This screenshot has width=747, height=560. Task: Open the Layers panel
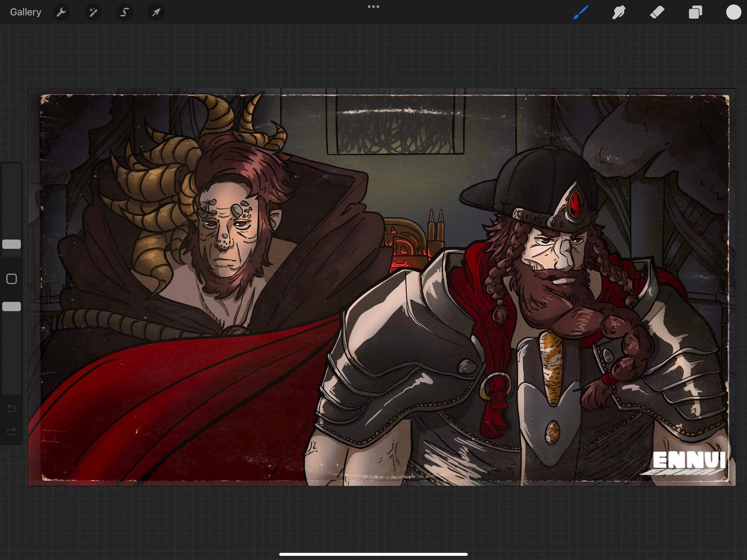coord(695,12)
